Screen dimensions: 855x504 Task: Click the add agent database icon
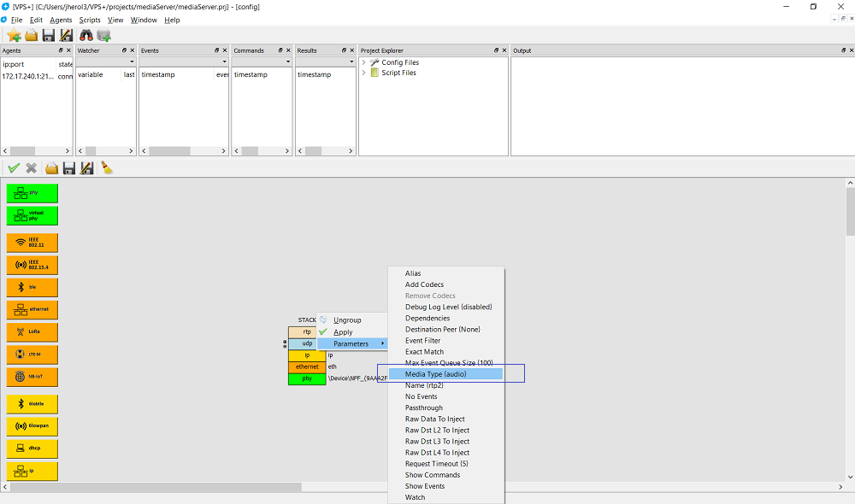(x=103, y=35)
